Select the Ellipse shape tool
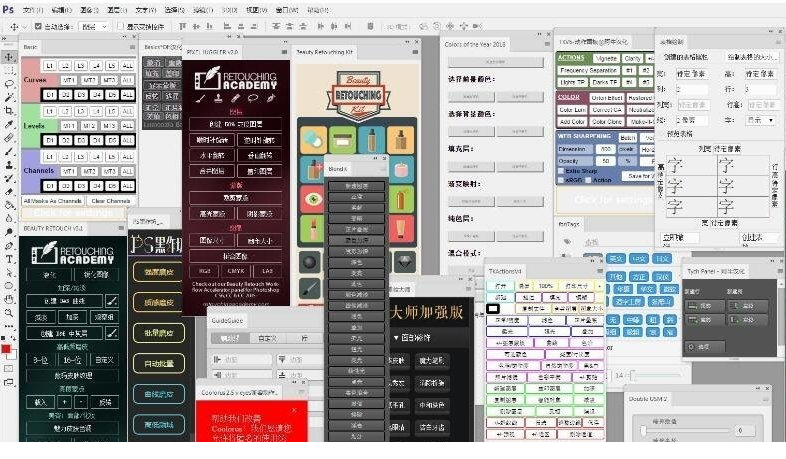Image resolution: width=786 pixels, height=459 pixels. 9,286
